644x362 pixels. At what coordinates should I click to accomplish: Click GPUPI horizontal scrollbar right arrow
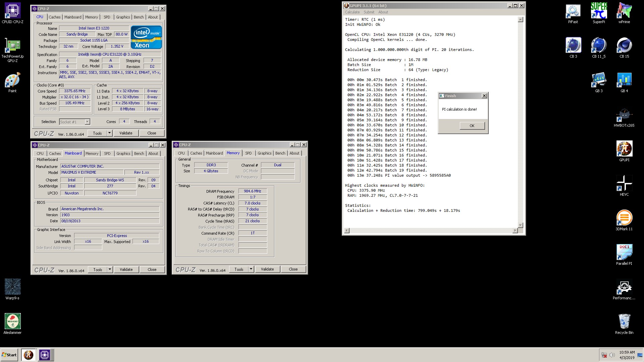pyautogui.click(x=515, y=230)
